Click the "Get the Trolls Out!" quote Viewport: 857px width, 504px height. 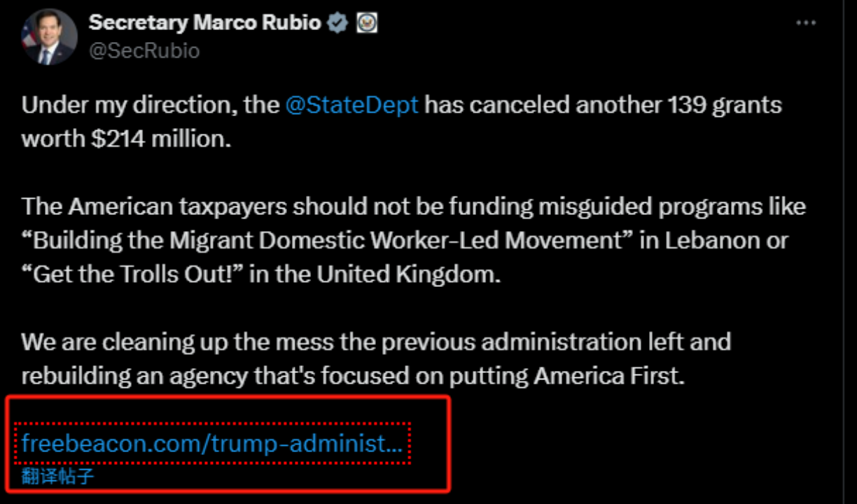pyautogui.click(x=132, y=274)
